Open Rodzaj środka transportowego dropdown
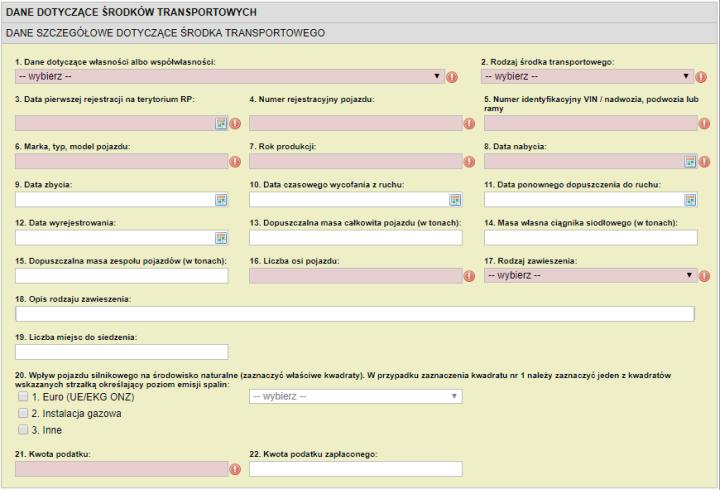 pos(588,76)
